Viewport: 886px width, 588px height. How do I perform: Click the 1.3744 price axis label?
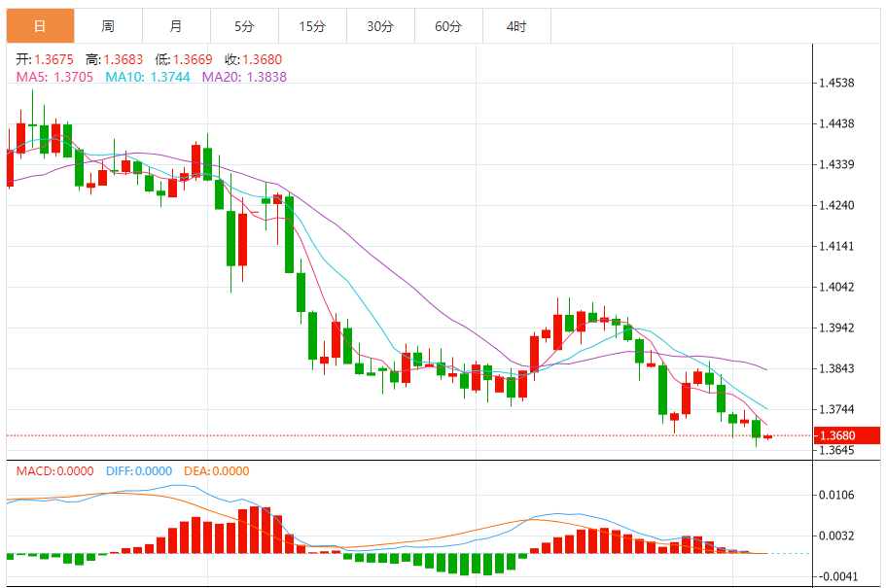pyautogui.click(x=836, y=409)
